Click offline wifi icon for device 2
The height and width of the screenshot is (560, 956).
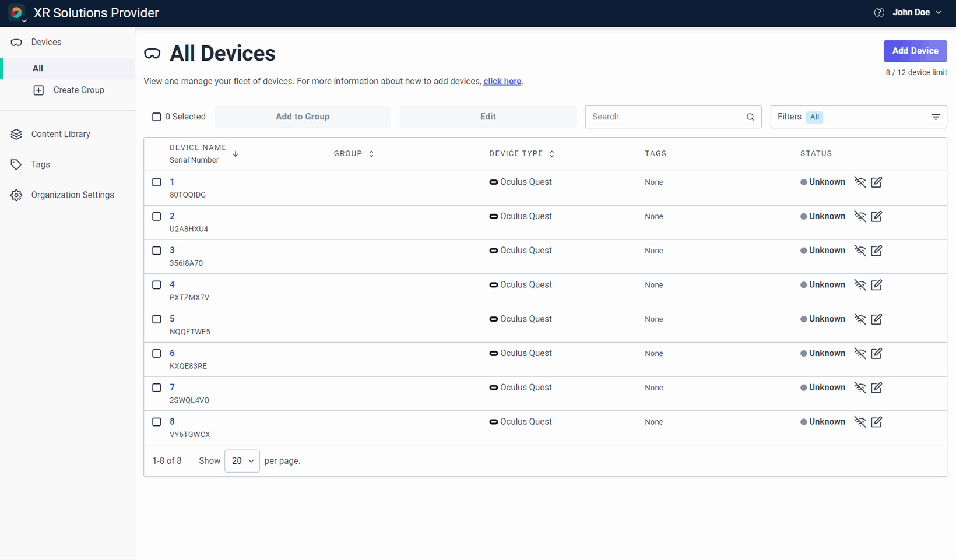860,217
